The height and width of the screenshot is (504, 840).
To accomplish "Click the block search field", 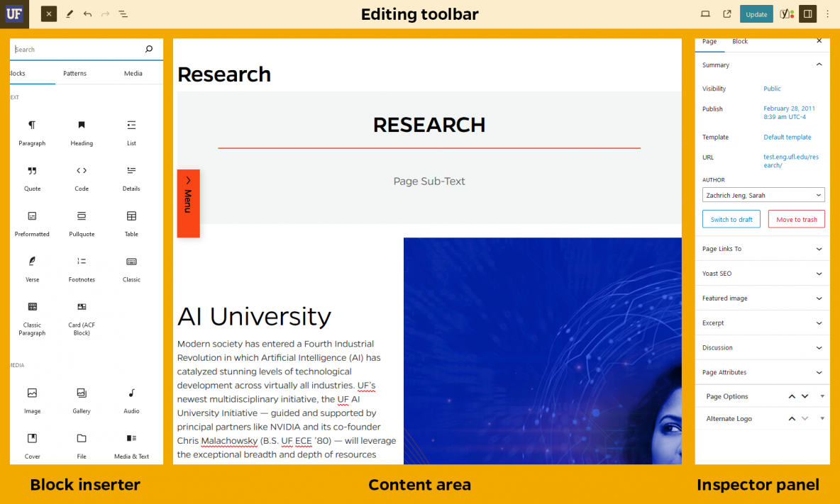I will [78, 49].
